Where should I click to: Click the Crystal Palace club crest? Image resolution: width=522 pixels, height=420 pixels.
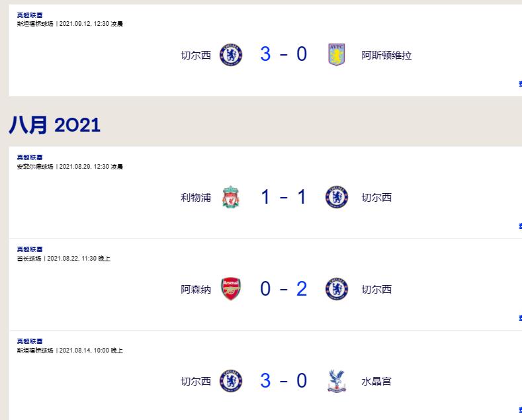click(337, 381)
